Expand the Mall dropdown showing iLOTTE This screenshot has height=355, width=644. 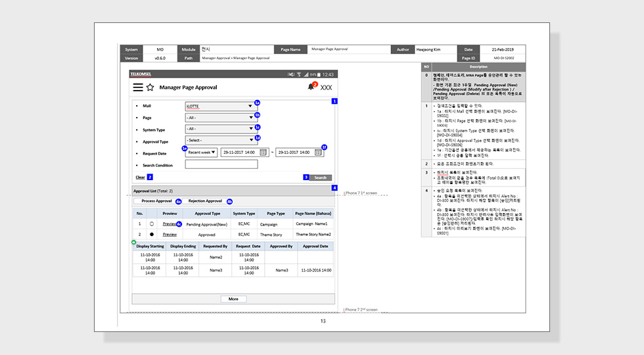coord(221,106)
